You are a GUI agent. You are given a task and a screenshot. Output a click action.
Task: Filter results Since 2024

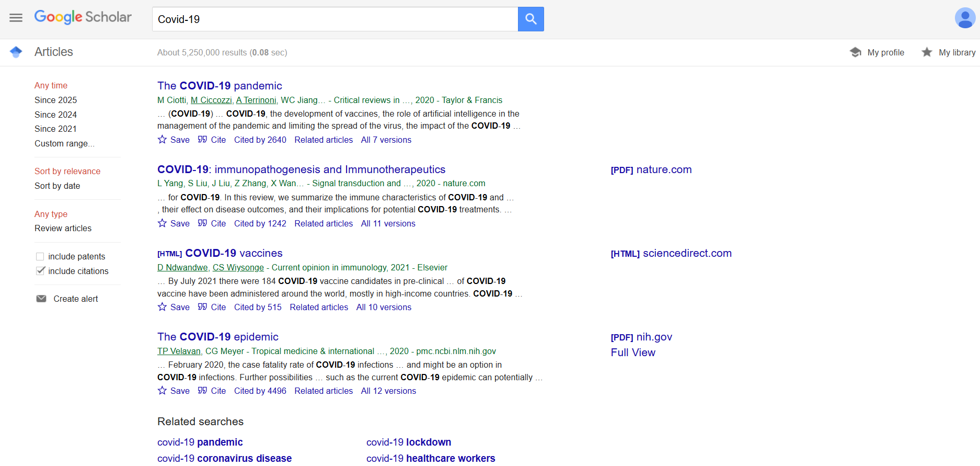[55, 115]
